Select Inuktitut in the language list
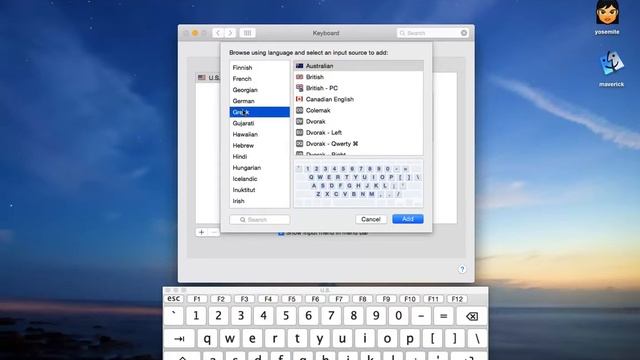Screen dimensions: 640x360 (259, 190)
